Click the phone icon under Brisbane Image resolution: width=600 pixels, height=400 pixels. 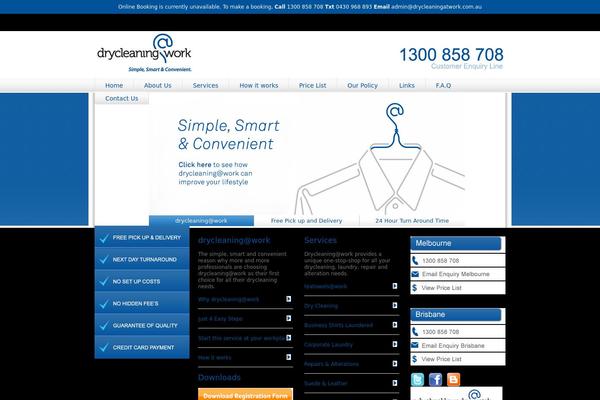[415, 332]
